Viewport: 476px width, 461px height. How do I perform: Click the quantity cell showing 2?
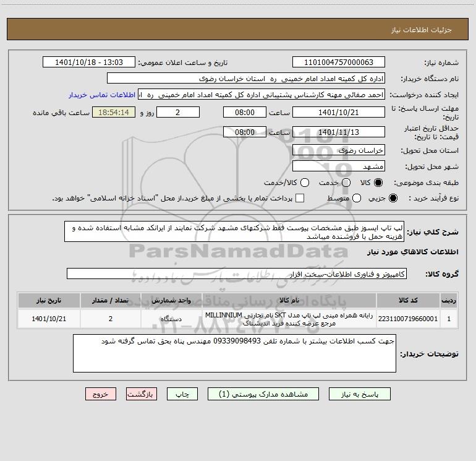tap(111, 319)
